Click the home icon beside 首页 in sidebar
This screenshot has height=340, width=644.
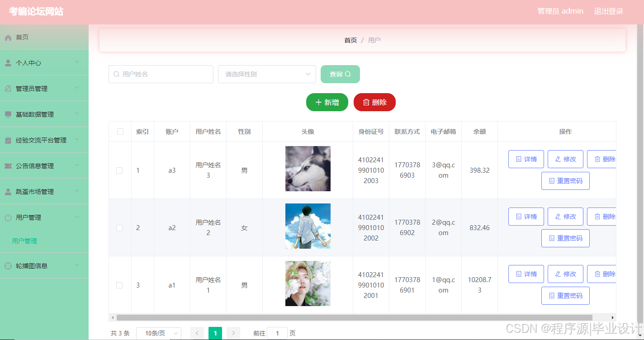8,38
